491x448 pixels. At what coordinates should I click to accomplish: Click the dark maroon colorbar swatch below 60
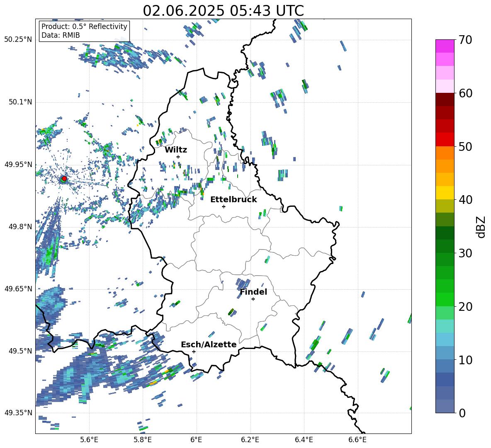445,99
